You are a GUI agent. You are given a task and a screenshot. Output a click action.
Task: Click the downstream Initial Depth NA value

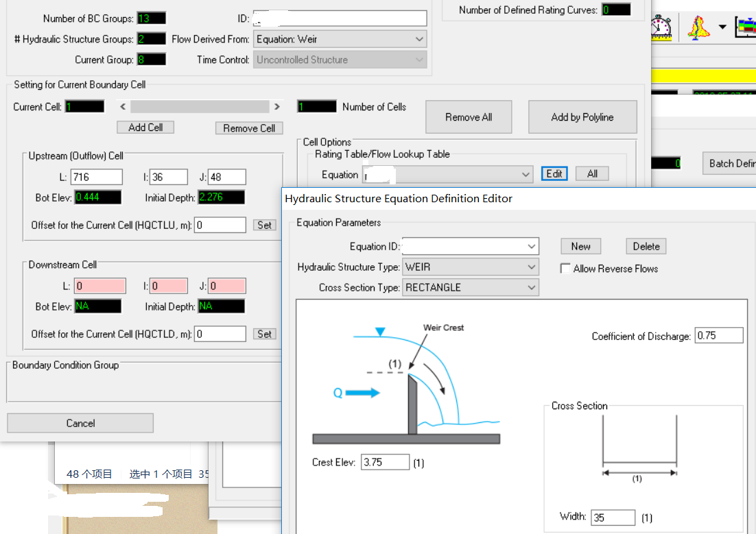tap(222, 306)
